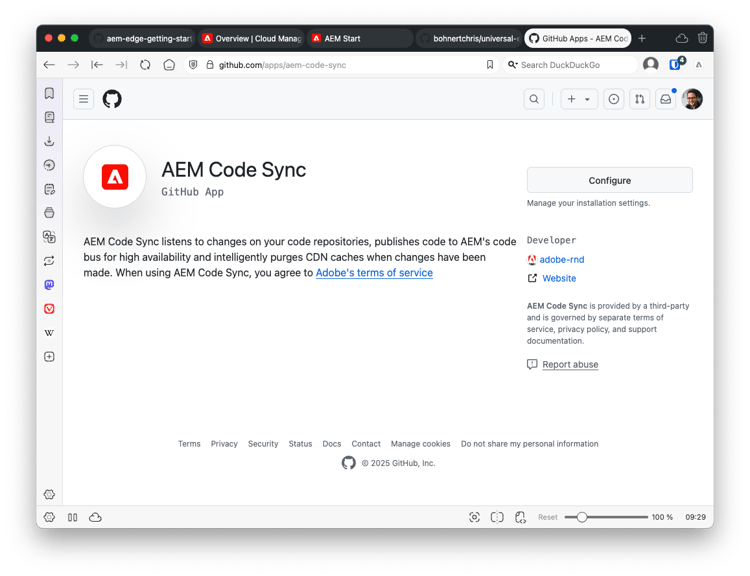This screenshot has height=576, width=750.
Task: Open GitHub global navigation menu
Action: pos(84,99)
